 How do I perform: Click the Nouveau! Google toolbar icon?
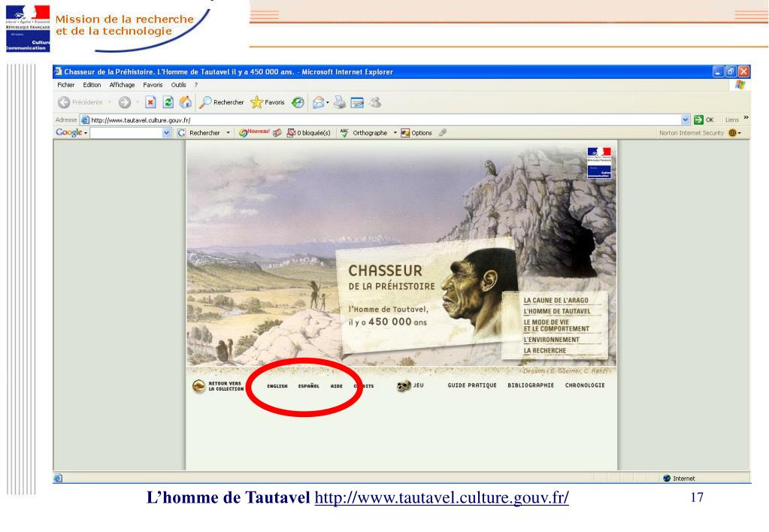coord(254,132)
